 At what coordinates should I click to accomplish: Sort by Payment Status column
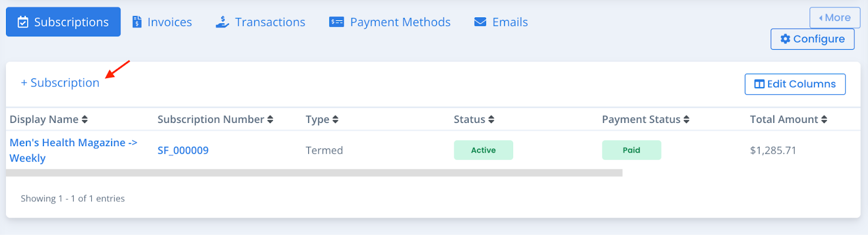(x=646, y=119)
